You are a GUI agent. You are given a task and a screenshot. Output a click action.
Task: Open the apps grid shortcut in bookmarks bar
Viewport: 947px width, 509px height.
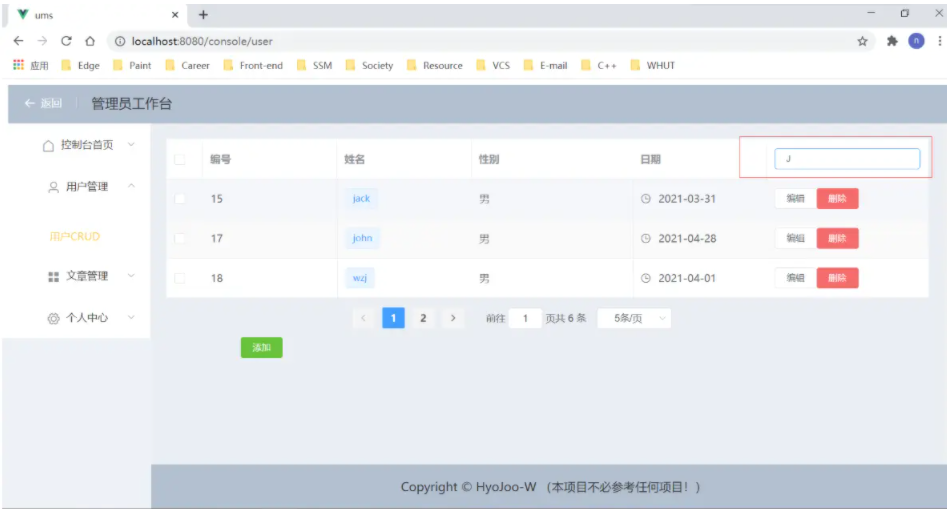click(x=30, y=65)
